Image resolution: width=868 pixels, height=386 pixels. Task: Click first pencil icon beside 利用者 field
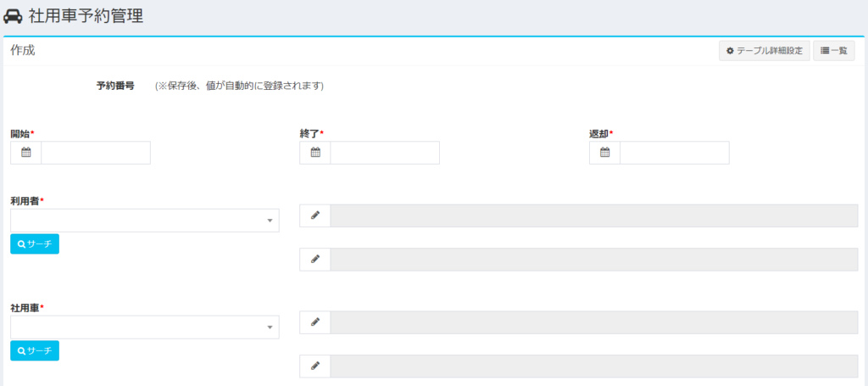pos(315,216)
